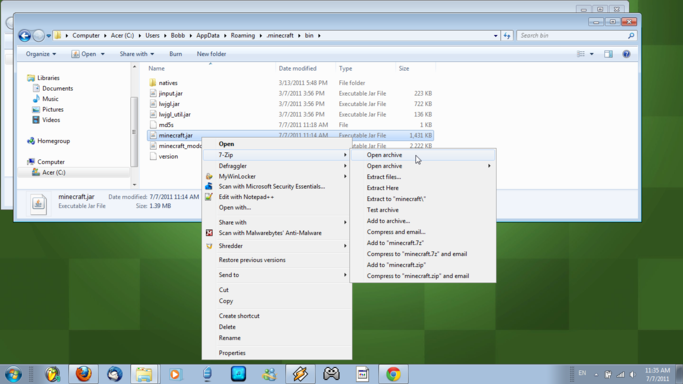
Task: Select the version file
Action: tap(168, 156)
